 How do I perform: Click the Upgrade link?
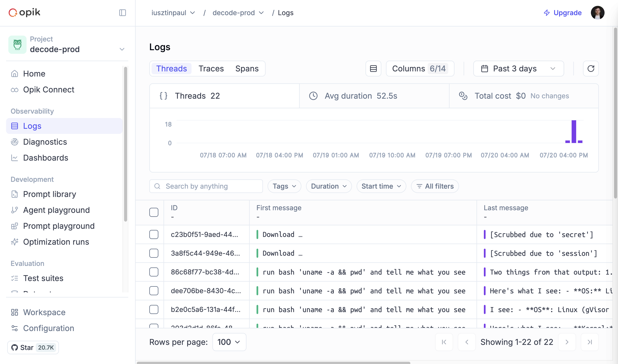562,13
